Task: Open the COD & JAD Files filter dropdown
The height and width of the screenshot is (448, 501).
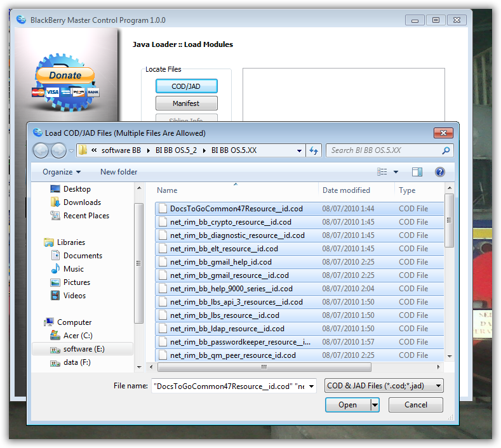Action: [384, 386]
